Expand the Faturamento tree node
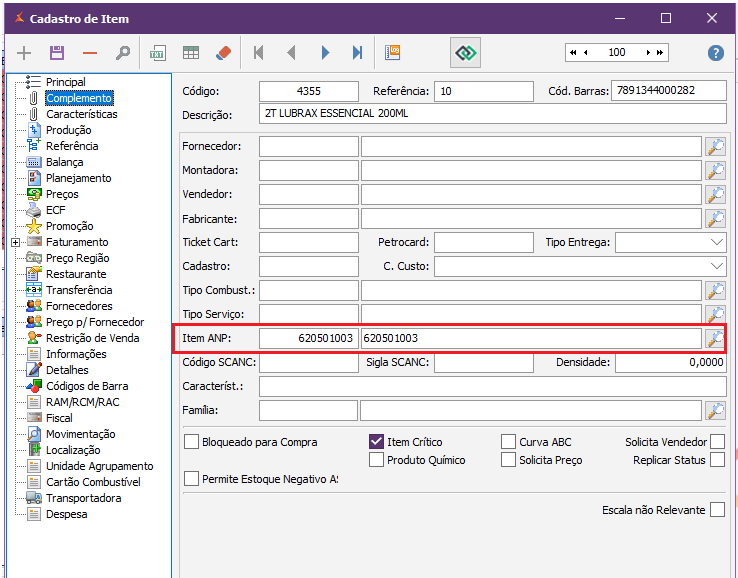This screenshot has height=578, width=738. coord(16,242)
